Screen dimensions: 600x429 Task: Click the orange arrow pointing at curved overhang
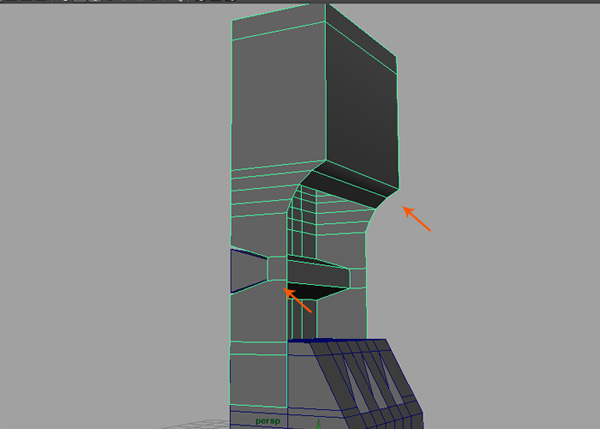point(417,218)
